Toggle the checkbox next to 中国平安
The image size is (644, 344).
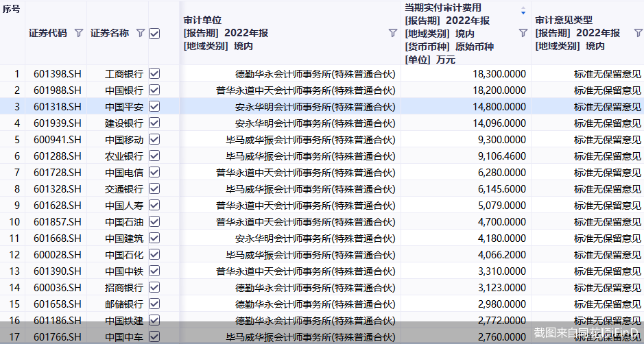(x=154, y=106)
